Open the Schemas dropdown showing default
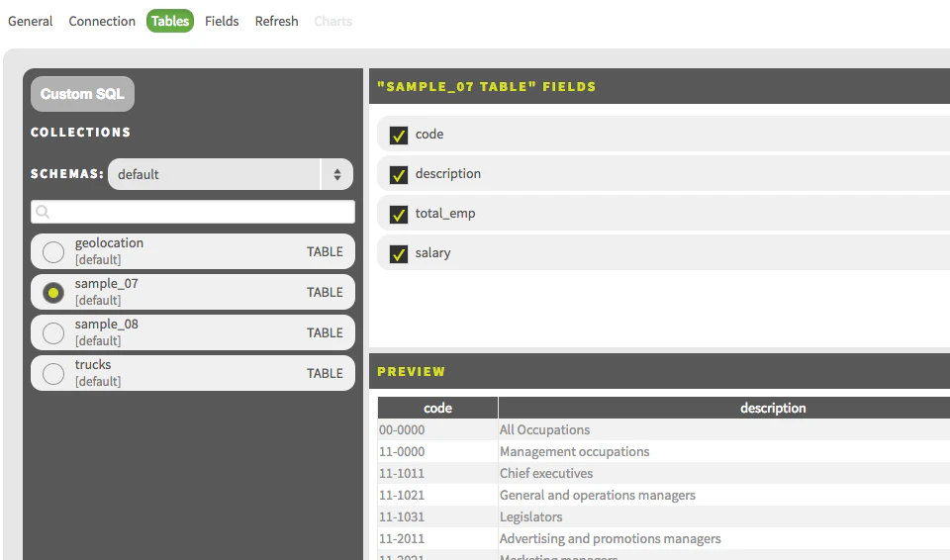 tap(231, 174)
